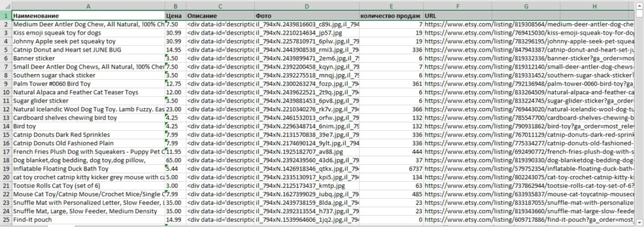This screenshot has width=644, height=227.
Task: Select 'Catnip Donuts Old Fashioned Plain' cell
Action: [x=88, y=143]
